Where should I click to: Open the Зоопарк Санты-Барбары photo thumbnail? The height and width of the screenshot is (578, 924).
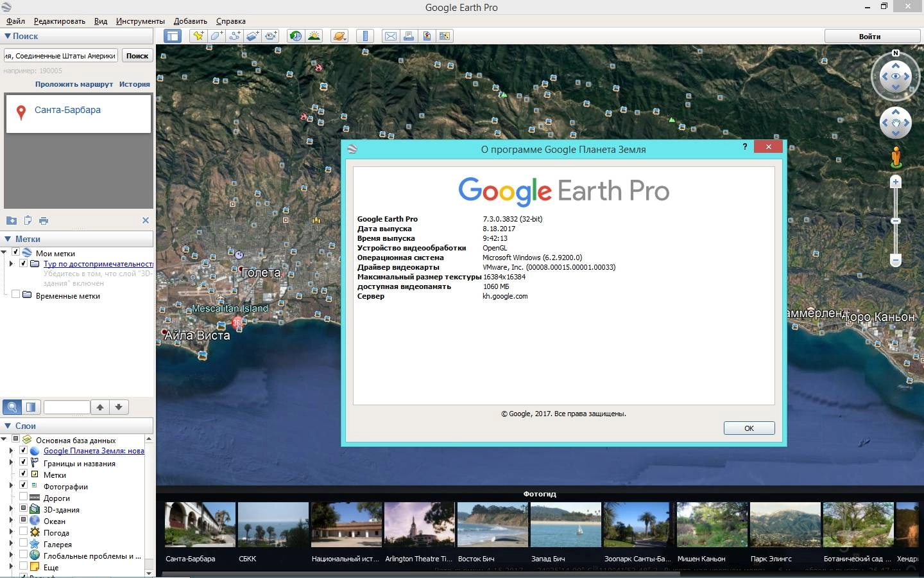pyautogui.click(x=638, y=525)
